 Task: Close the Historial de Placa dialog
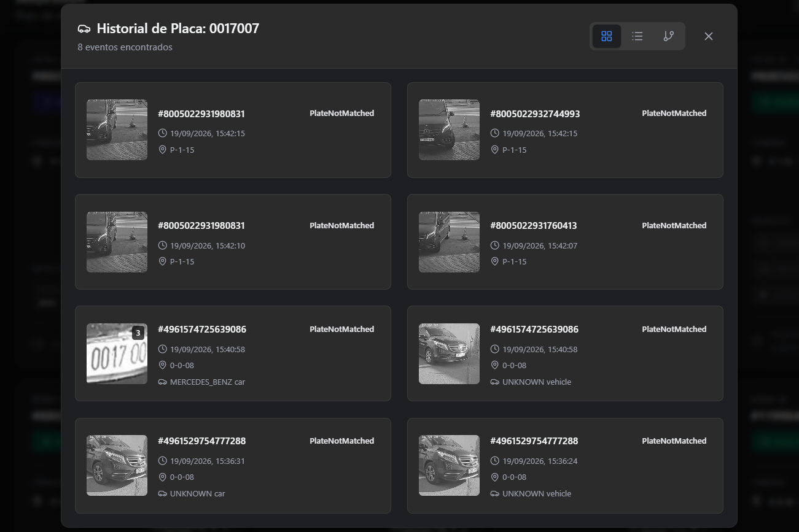coord(709,36)
